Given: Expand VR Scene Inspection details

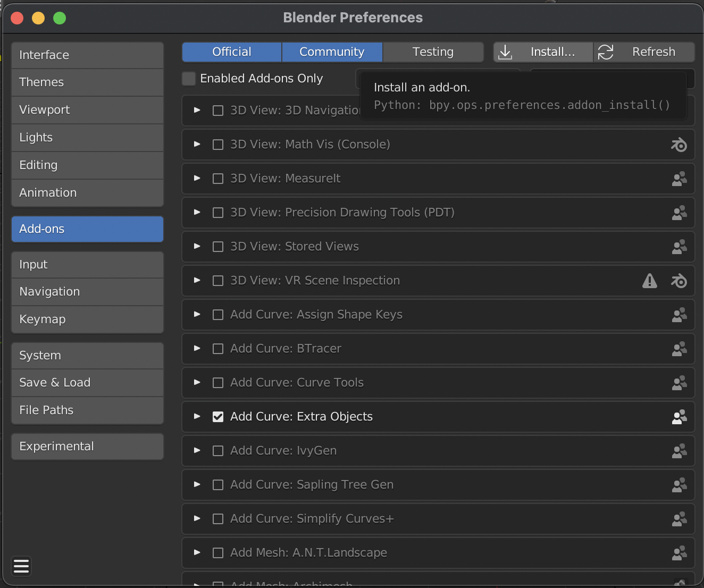Looking at the screenshot, I should pyautogui.click(x=197, y=280).
